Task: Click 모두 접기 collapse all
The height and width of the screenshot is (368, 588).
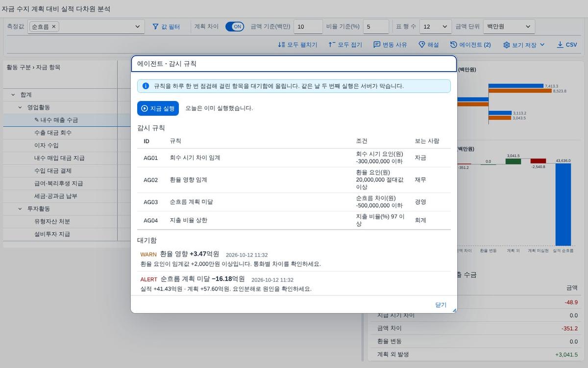Action: 345,45
